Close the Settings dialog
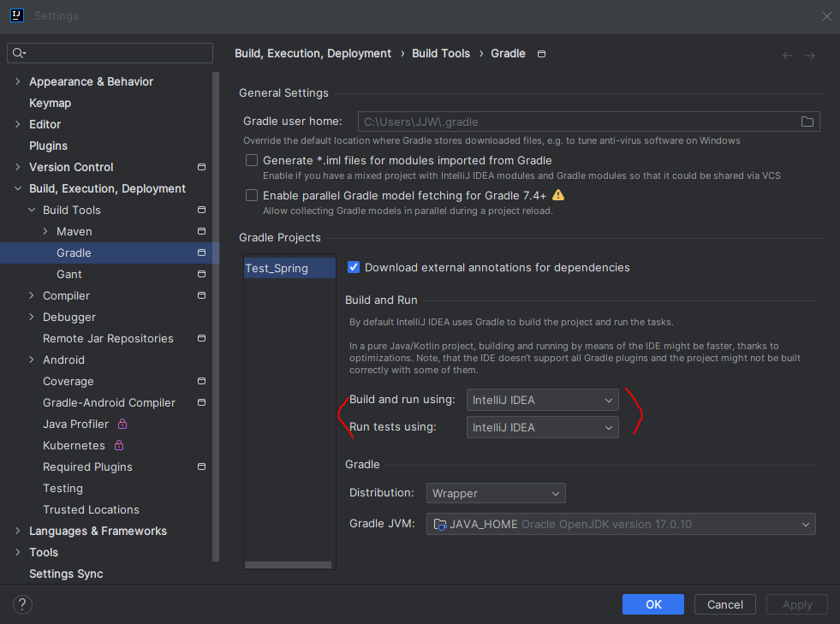 tap(826, 16)
